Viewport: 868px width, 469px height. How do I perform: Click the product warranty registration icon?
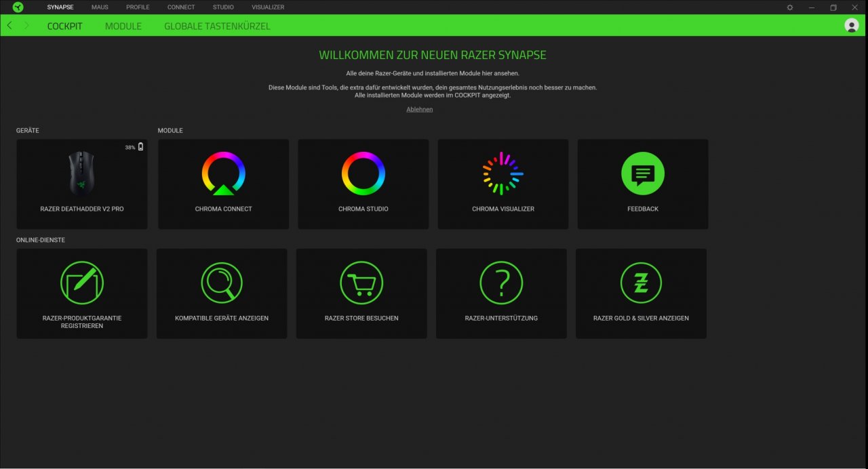pos(81,283)
